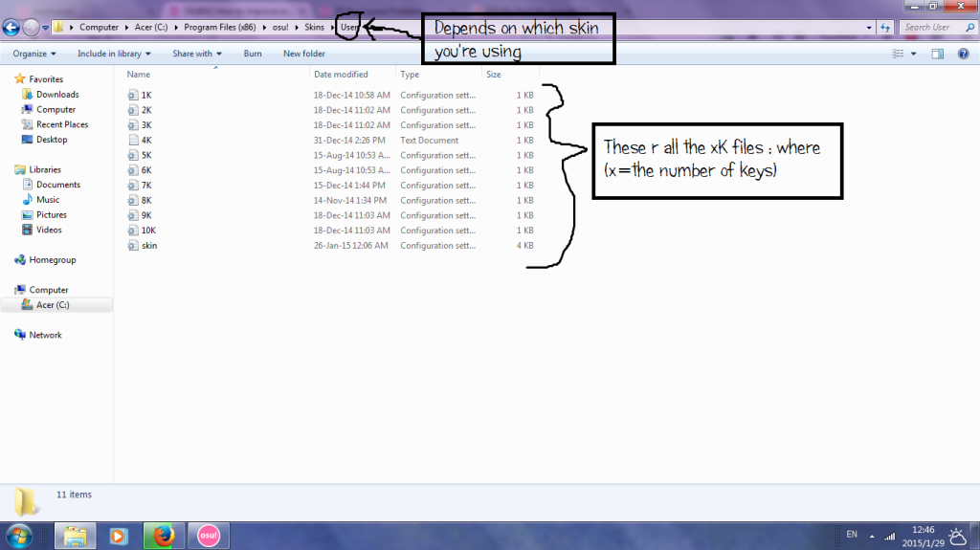Open Help with the question mark icon

tap(963, 54)
